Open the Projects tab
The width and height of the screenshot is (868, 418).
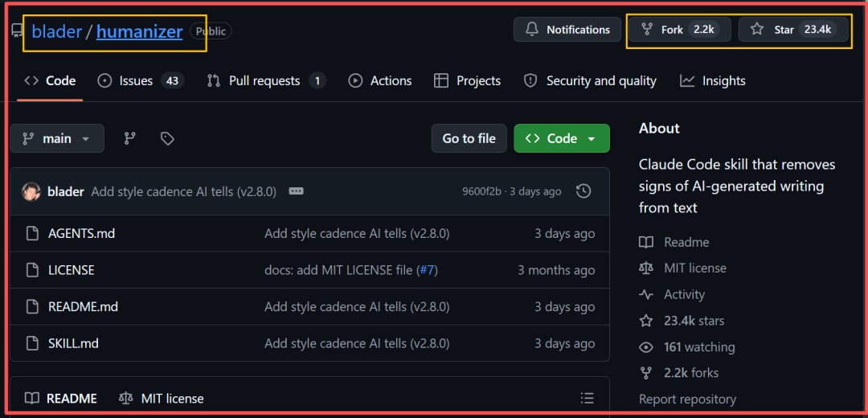coord(467,81)
